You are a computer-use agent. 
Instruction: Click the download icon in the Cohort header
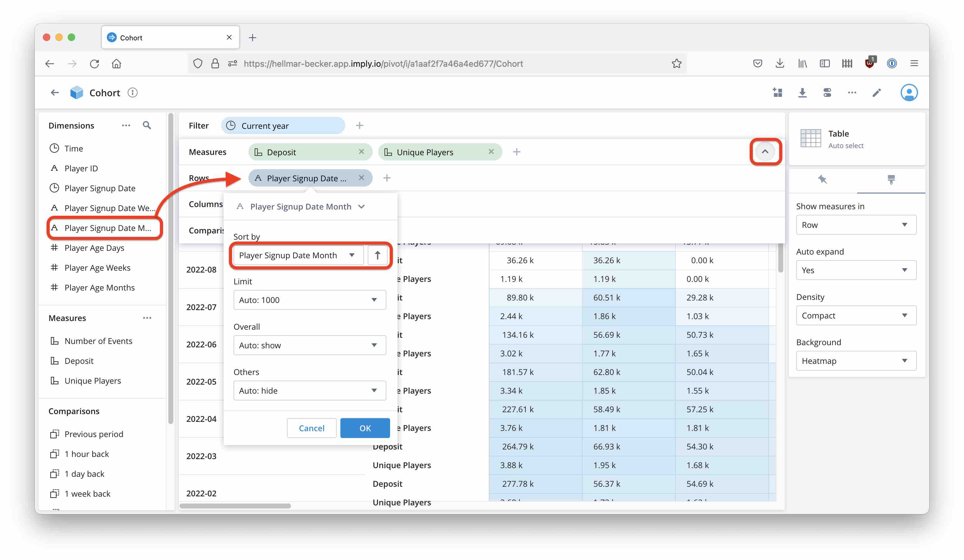click(x=802, y=93)
